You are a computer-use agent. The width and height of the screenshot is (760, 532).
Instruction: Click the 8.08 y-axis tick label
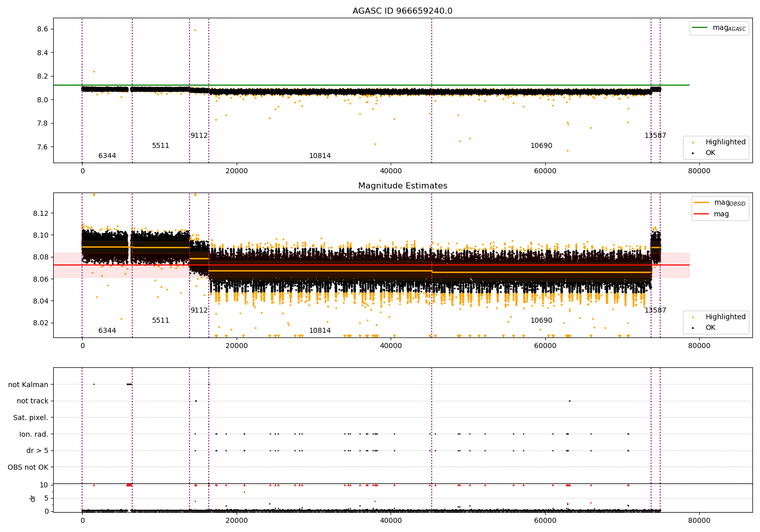tap(41, 257)
